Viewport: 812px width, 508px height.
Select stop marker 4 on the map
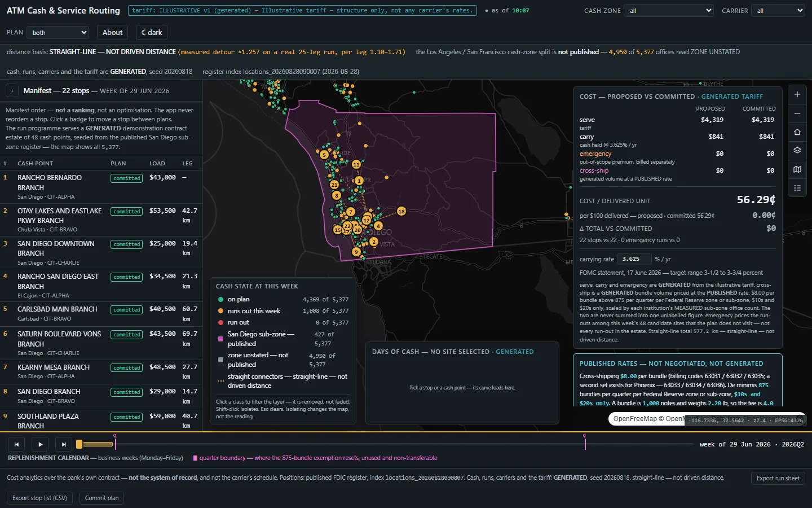[378, 226]
